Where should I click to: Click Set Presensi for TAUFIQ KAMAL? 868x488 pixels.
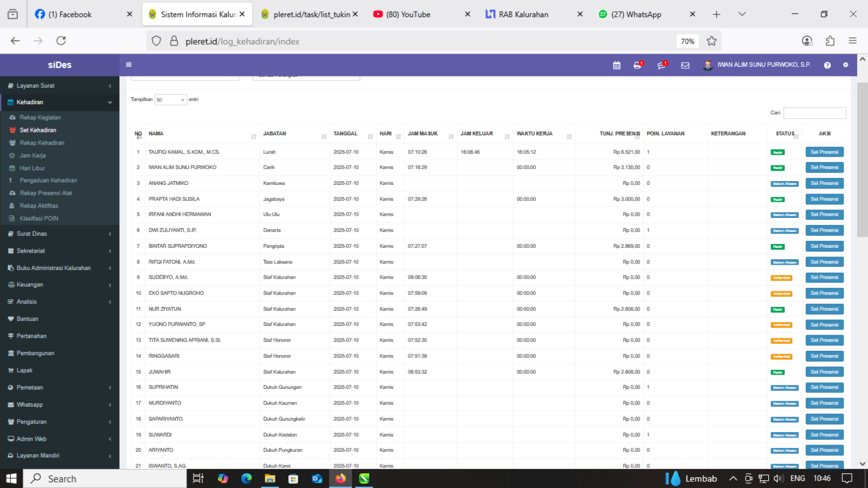(824, 152)
